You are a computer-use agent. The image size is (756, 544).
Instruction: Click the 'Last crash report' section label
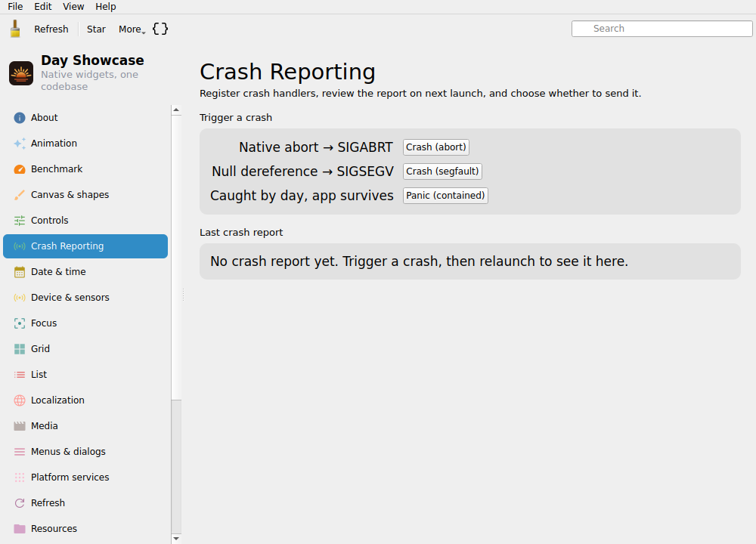click(x=241, y=232)
